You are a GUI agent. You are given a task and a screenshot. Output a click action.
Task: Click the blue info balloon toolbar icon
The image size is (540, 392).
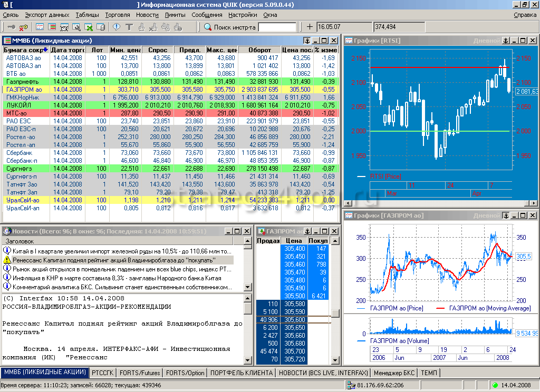(116, 27)
